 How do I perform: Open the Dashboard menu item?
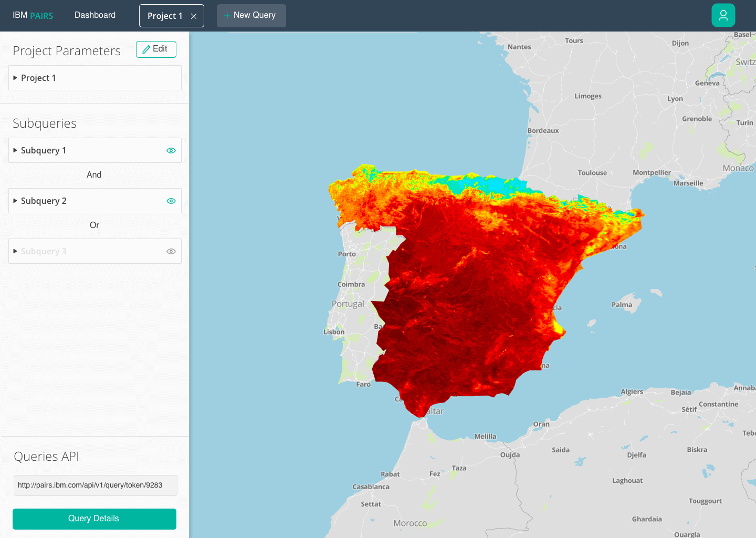pos(95,15)
